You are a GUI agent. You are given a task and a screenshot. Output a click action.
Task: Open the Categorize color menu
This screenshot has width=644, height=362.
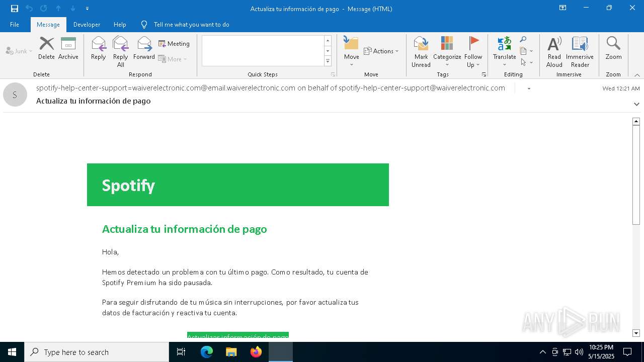click(x=447, y=51)
